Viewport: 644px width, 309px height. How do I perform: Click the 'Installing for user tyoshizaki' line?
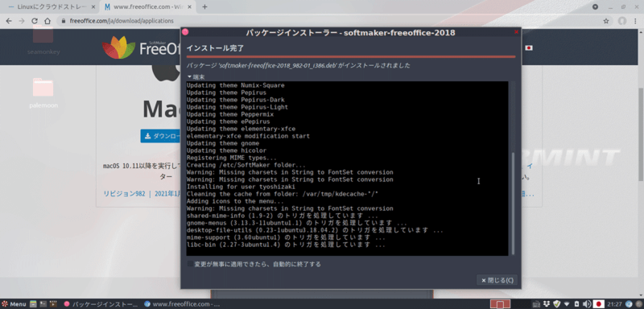tap(241, 187)
